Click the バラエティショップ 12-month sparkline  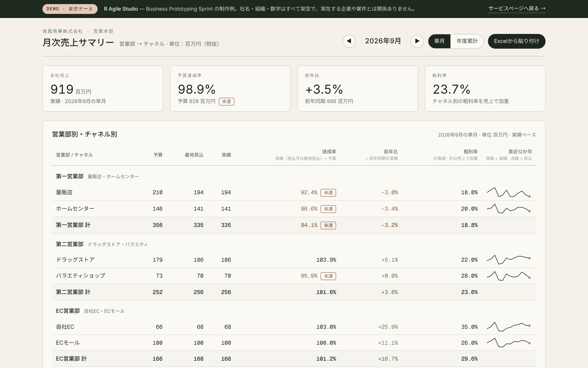[509, 276]
